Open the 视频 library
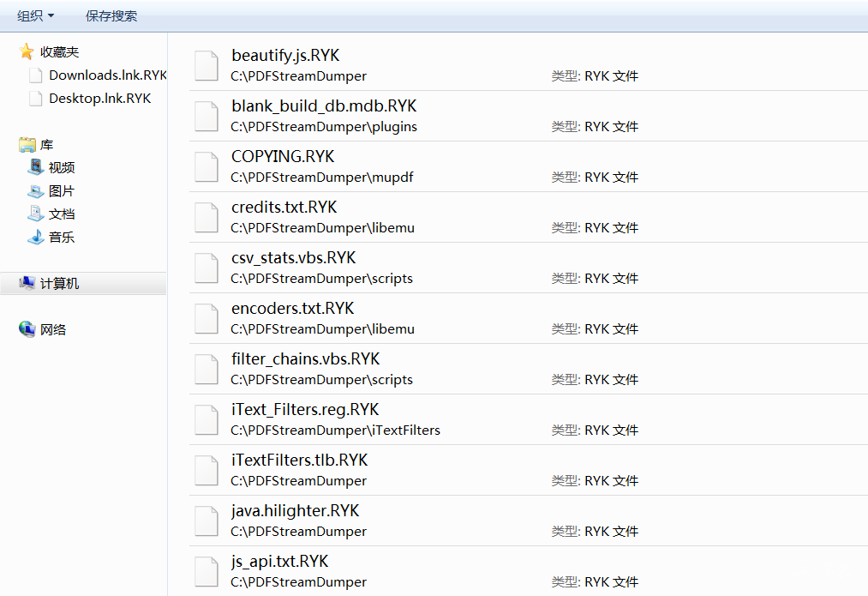The image size is (868, 596). click(x=62, y=168)
